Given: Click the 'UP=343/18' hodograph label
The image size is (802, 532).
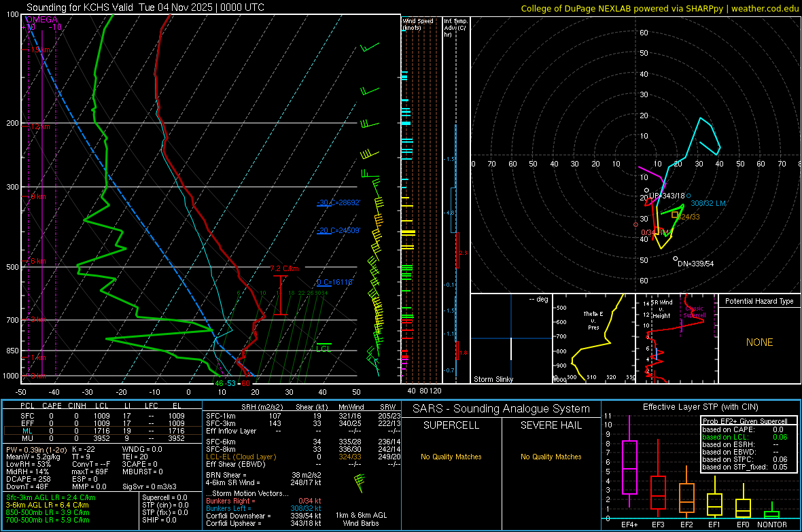Looking at the screenshot, I should coord(667,196).
